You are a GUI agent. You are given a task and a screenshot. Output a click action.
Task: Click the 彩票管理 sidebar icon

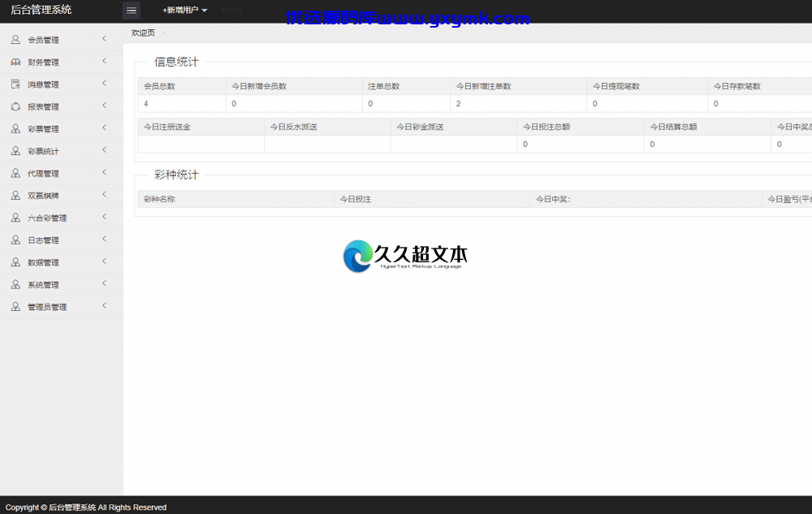tap(15, 128)
